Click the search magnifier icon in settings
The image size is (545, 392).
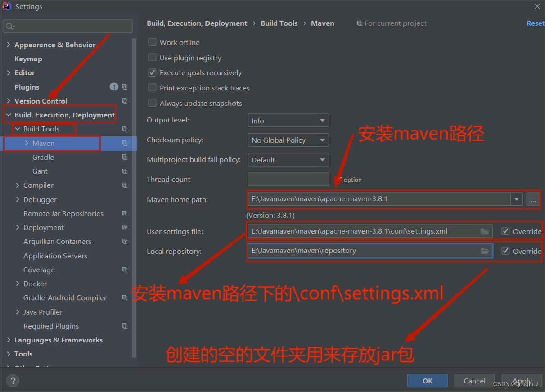click(9, 27)
